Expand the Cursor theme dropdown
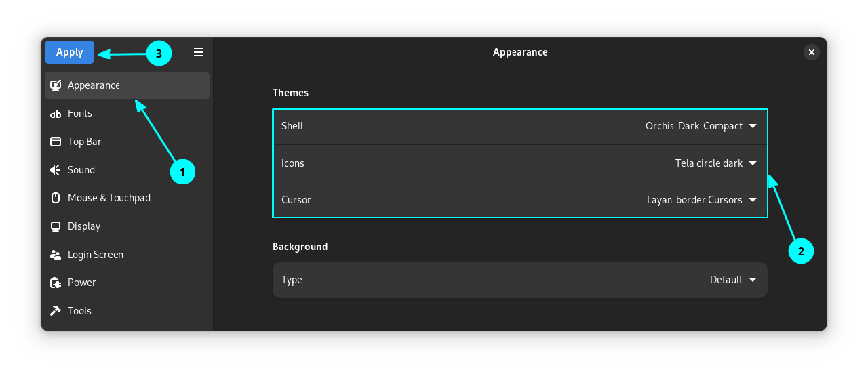Screen dimensions: 868x376 [701, 200]
